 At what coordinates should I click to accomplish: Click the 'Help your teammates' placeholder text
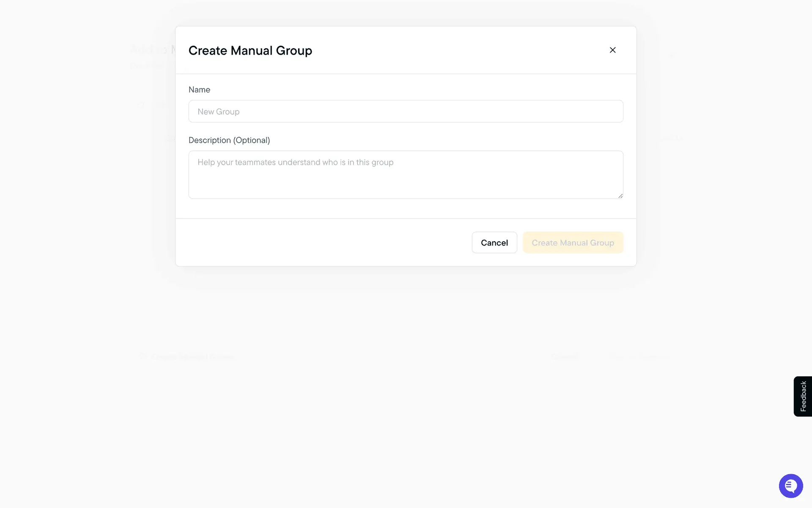tap(295, 163)
